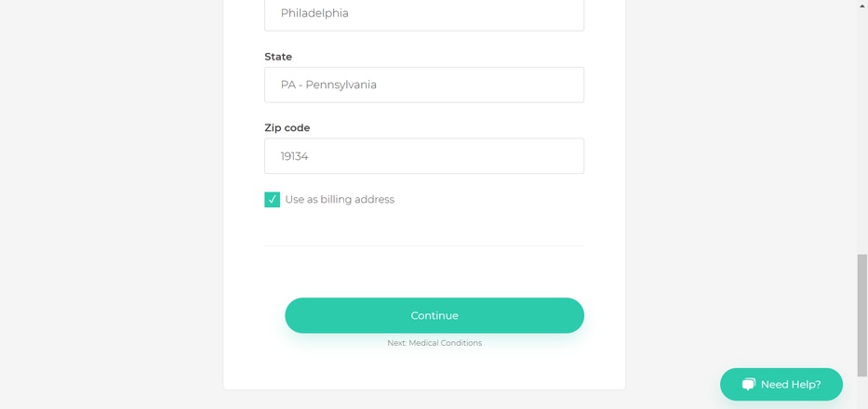
Task: Select the 'PA - Pennsylvania' text in State field
Action: click(x=328, y=85)
